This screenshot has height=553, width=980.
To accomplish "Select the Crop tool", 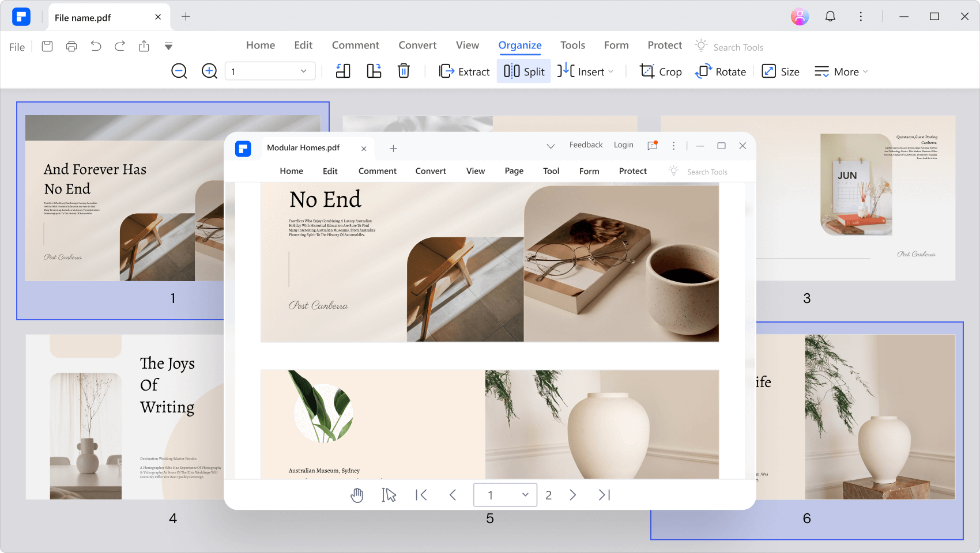I will pyautogui.click(x=661, y=71).
